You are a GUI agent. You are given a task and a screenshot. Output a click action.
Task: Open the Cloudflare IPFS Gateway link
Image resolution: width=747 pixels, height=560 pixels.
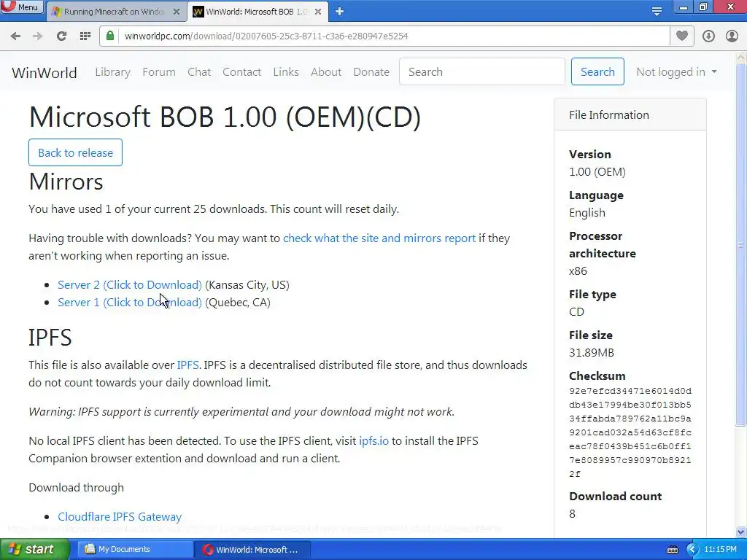pyautogui.click(x=120, y=517)
